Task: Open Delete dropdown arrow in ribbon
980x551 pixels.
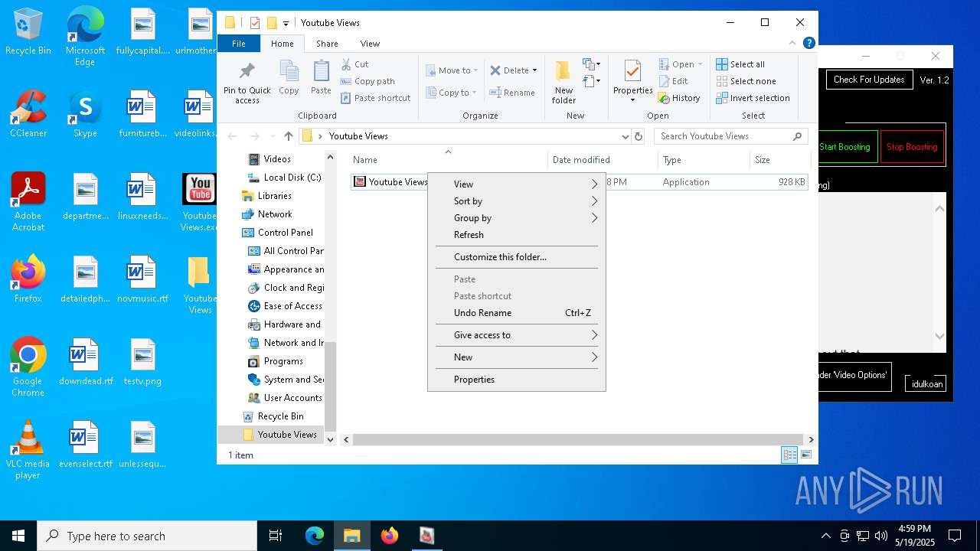Action: click(x=534, y=70)
